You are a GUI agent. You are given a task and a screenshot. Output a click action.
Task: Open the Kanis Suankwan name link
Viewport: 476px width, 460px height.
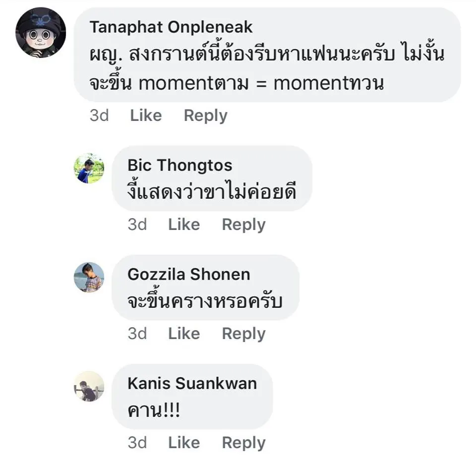tap(192, 383)
